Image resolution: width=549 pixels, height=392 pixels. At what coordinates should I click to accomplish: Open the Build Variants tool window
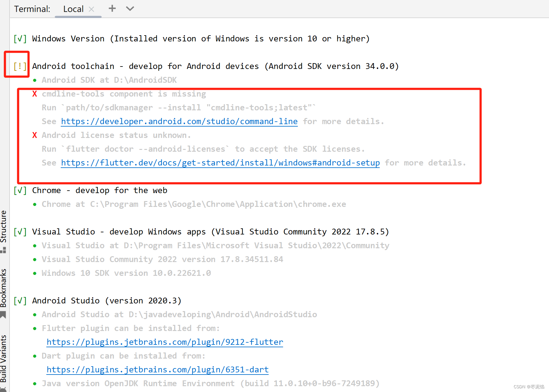pyautogui.click(x=3, y=359)
